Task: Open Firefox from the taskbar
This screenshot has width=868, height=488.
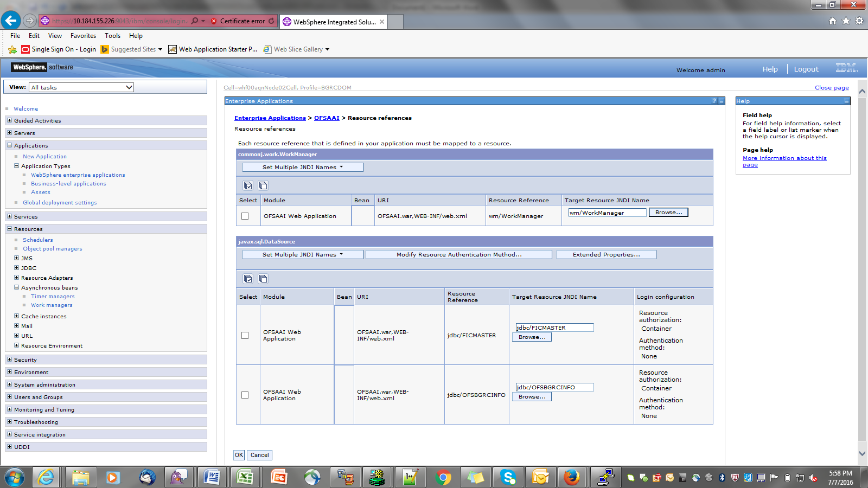Action: (571, 477)
